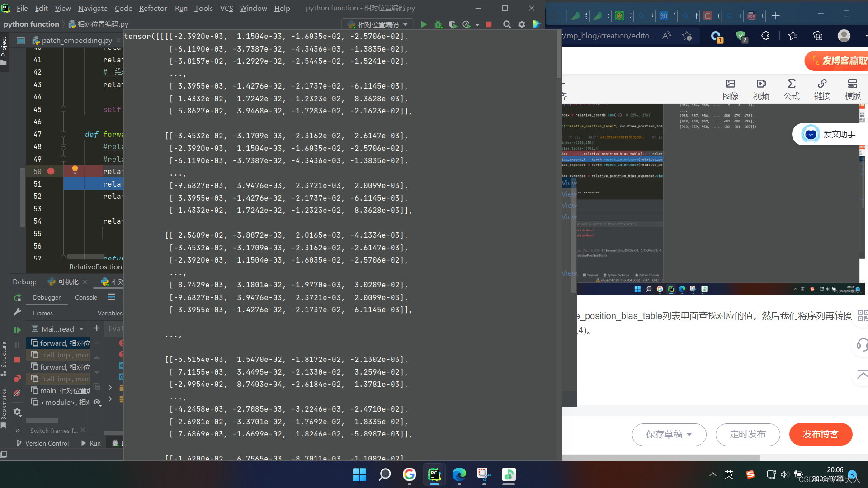Click Add new watch plus icon
The height and width of the screenshot is (488, 868).
(97, 328)
